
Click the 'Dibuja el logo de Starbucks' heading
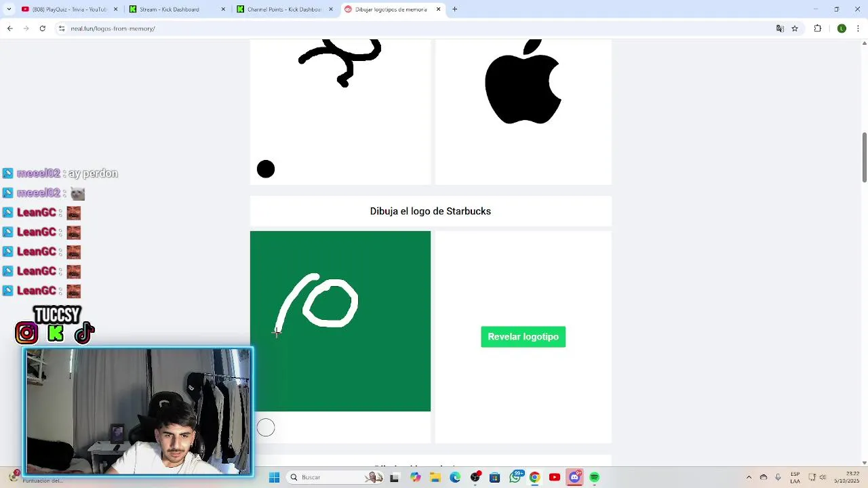coord(431,211)
